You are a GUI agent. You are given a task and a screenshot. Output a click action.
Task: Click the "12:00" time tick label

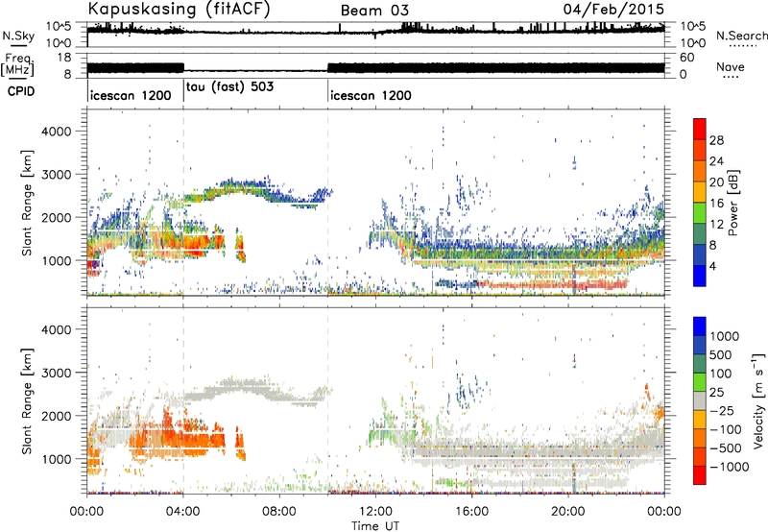[x=375, y=512]
